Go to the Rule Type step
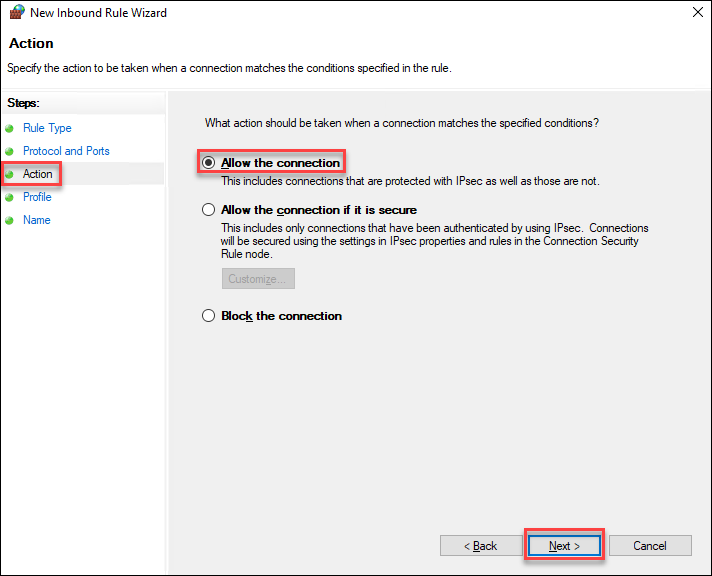Screen dimensions: 712x576 tap(47, 128)
